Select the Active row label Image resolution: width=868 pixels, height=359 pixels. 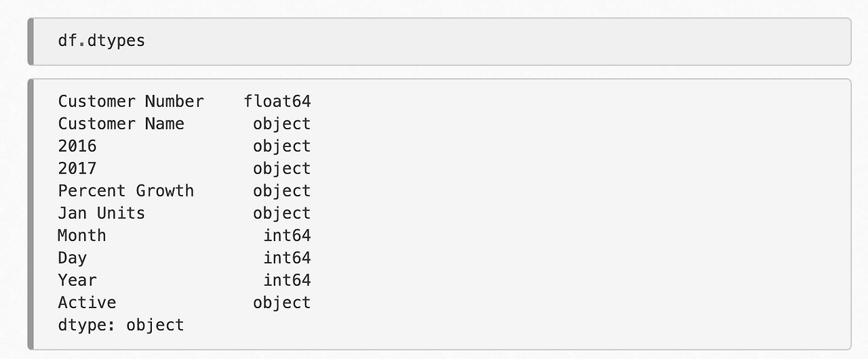pyautogui.click(x=87, y=303)
